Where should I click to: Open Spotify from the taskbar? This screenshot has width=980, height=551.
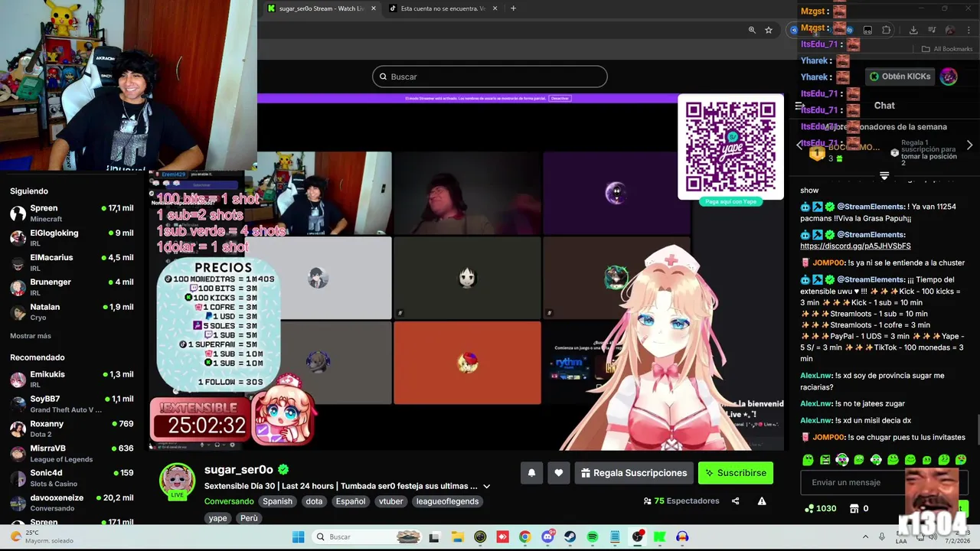click(593, 536)
